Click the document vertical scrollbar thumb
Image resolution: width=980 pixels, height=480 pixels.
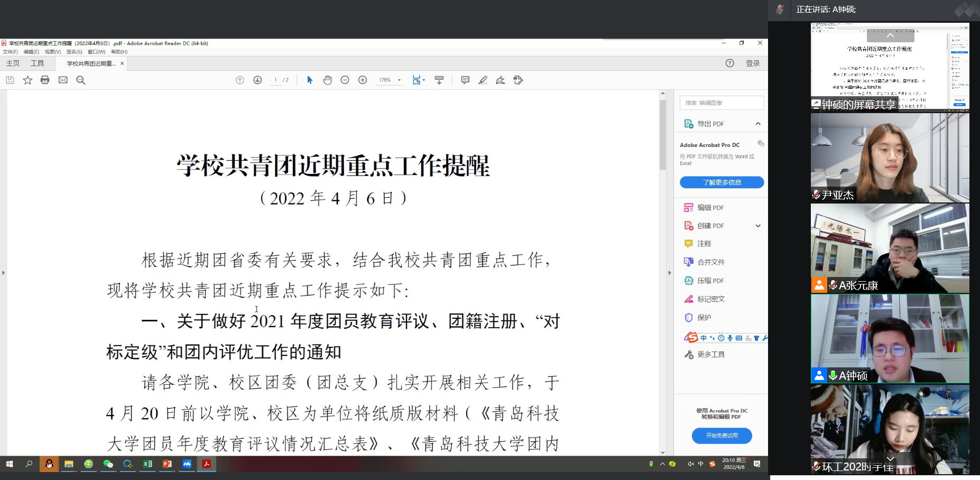[x=663, y=135]
